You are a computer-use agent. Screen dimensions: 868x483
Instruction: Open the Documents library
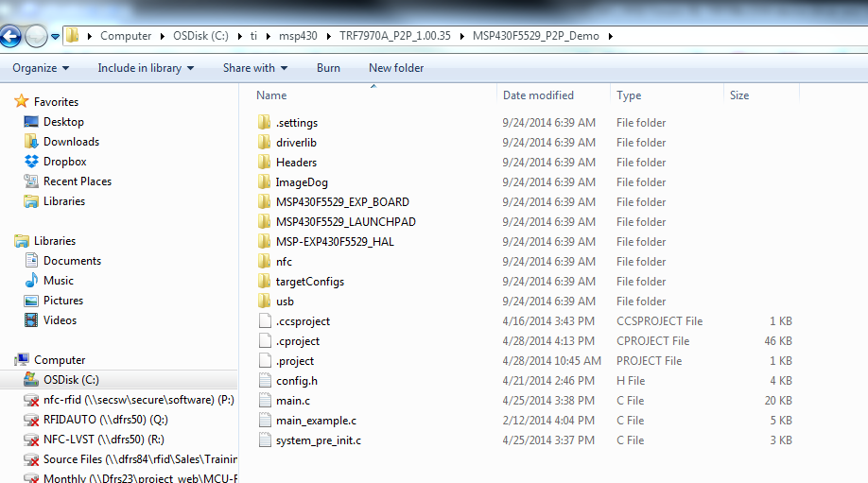[73, 261]
